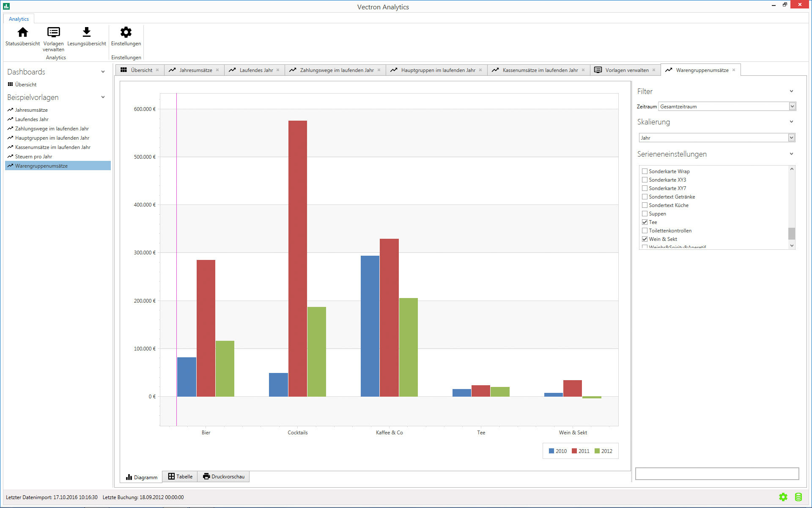Open the Statusübersicht home icon
This screenshot has height=508, width=812.
click(23, 33)
